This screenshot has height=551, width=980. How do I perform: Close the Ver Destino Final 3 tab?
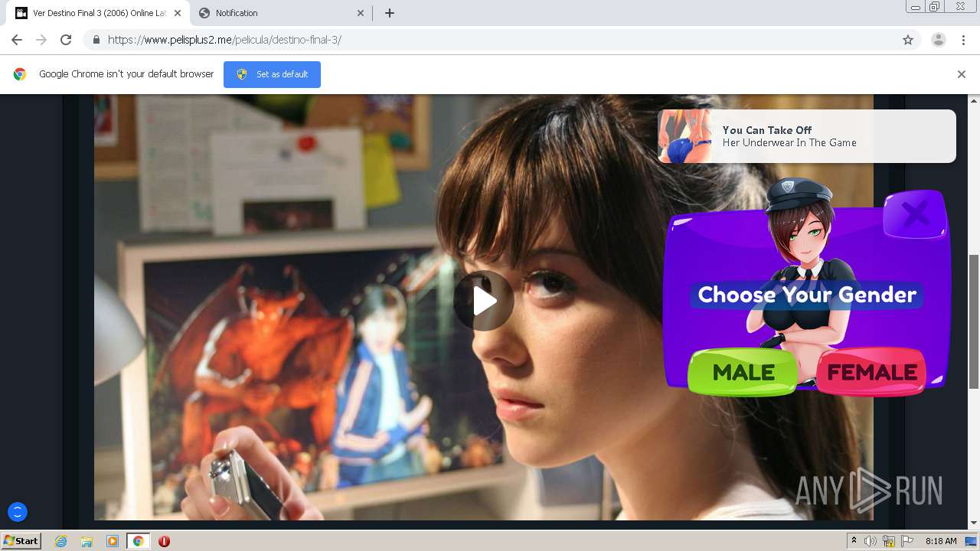pyautogui.click(x=178, y=13)
